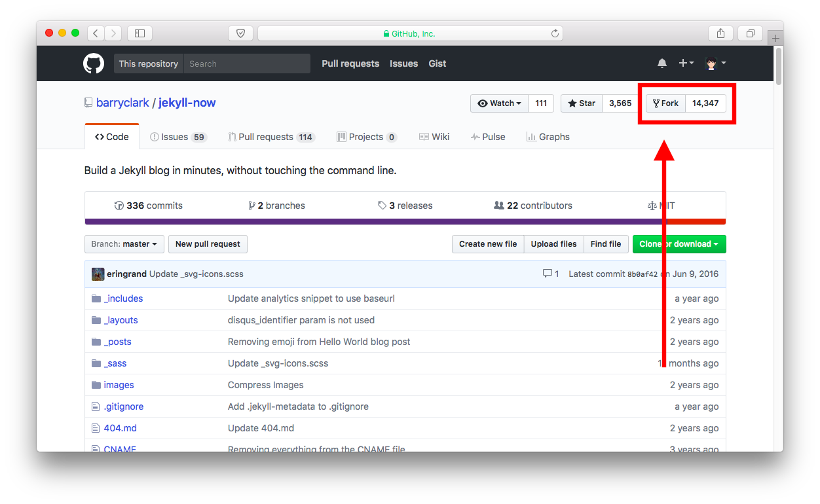The width and height of the screenshot is (820, 504).
Task: Open the 404.md file
Action: click(120, 428)
